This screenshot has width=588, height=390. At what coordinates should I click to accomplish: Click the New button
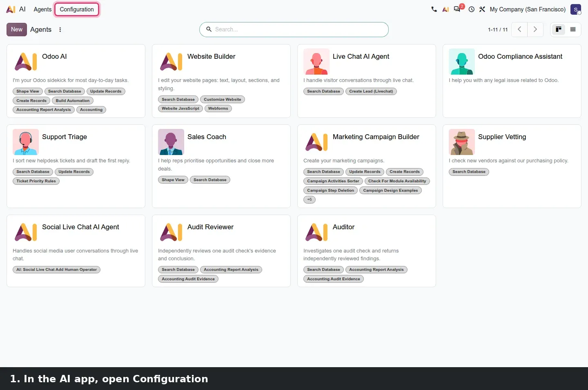(17, 29)
